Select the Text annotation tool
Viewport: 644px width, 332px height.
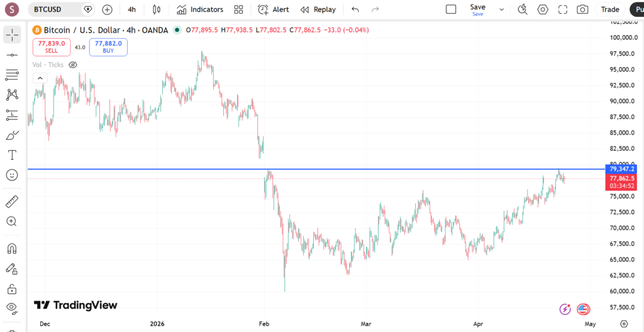(12, 155)
